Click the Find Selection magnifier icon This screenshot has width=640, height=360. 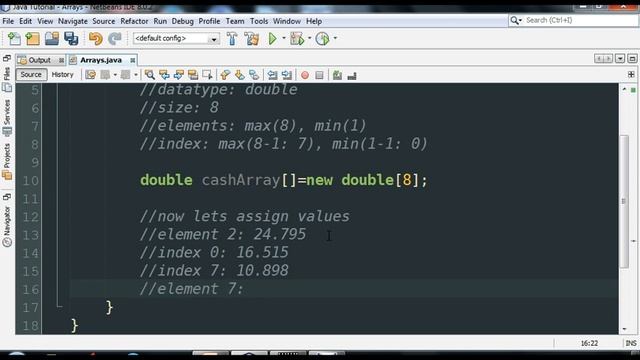[x=150, y=75]
